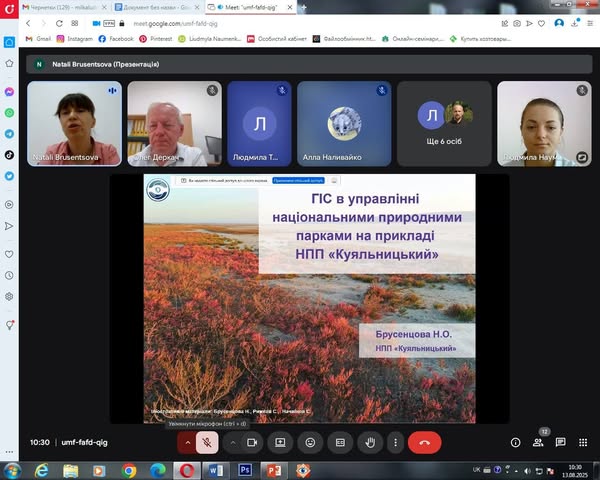
Task: Open more options three-dot menu
Action: tap(396, 442)
